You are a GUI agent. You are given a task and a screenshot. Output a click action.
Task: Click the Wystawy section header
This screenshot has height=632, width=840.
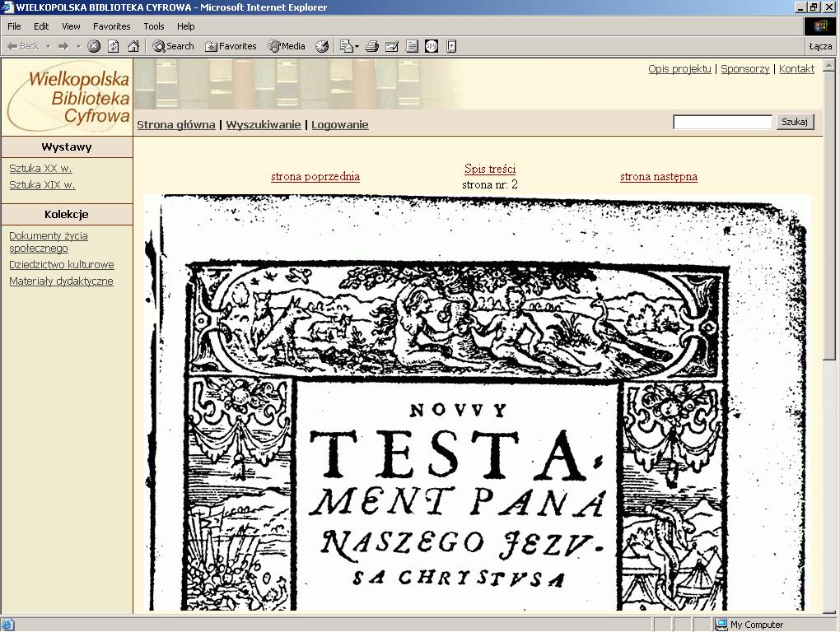pyautogui.click(x=67, y=147)
